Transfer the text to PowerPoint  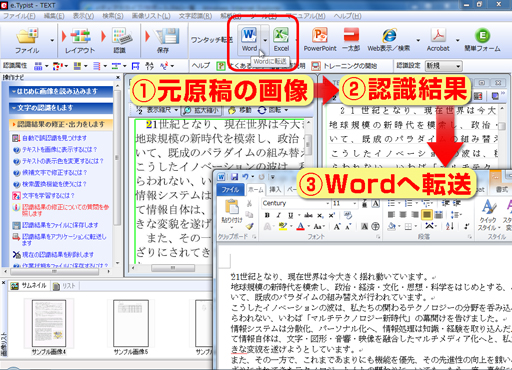pos(320,39)
